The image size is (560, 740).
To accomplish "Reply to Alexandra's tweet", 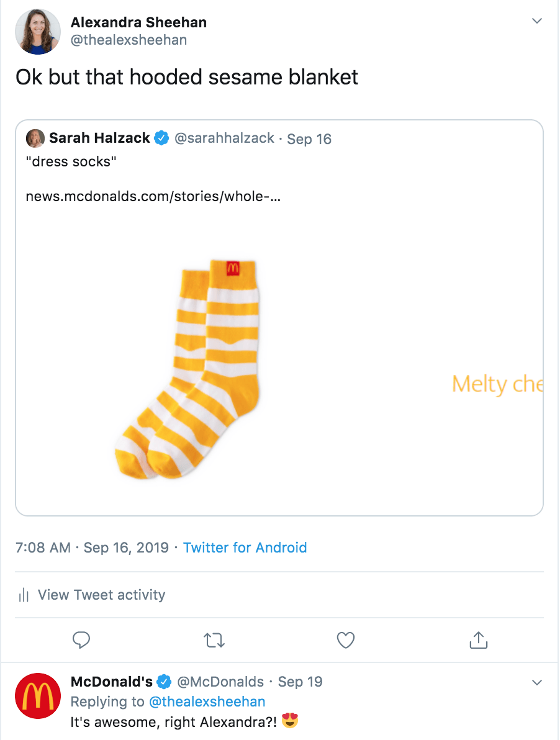I will pyautogui.click(x=81, y=640).
